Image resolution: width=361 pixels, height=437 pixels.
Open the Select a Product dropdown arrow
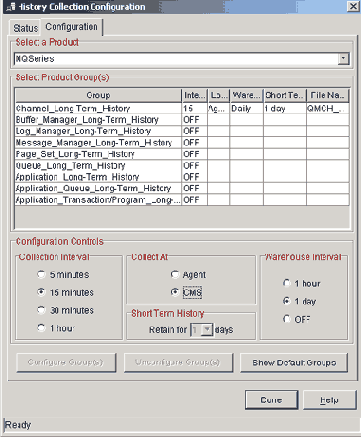coord(343,59)
